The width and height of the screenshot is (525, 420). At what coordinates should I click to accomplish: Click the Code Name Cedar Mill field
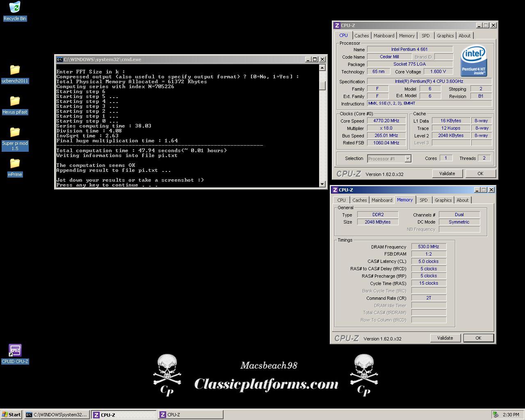coord(389,57)
